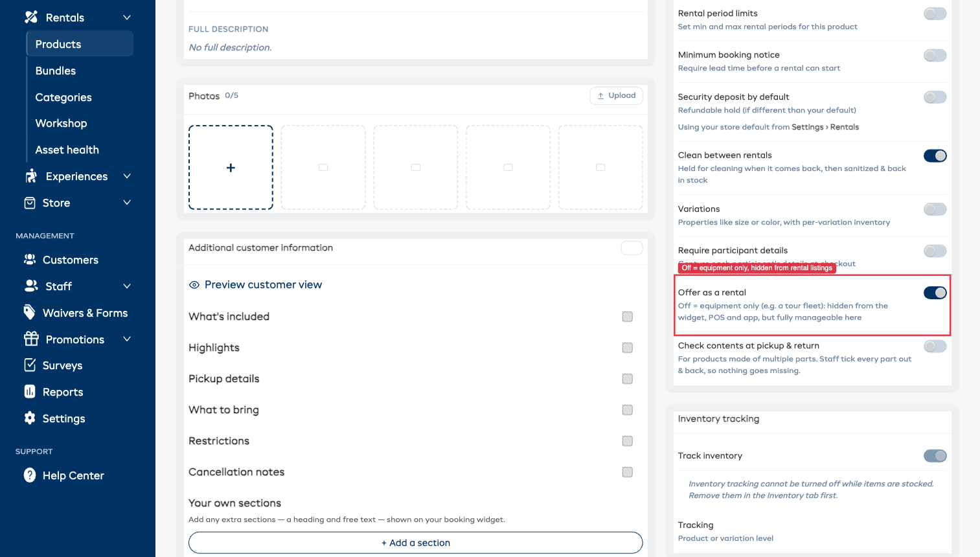The width and height of the screenshot is (980, 557).
Task: Collapse the Rentals menu chevron
Action: pos(127,17)
